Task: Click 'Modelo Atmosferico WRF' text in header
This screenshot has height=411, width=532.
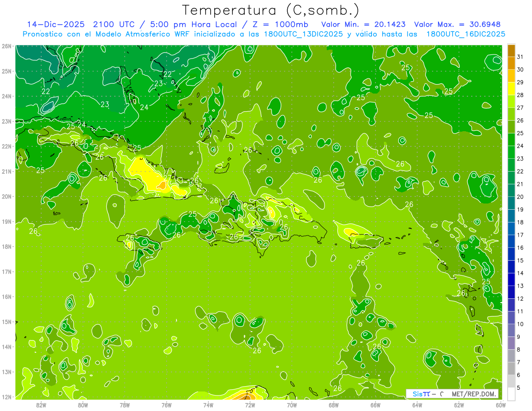Action: [142, 34]
